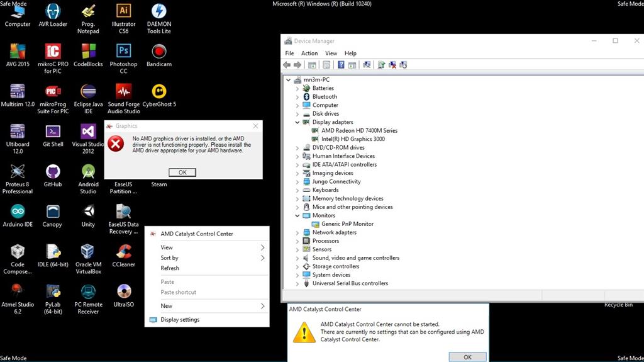
Task: Open Eclipse Java IDE desktop icon
Action: pyautogui.click(x=88, y=99)
